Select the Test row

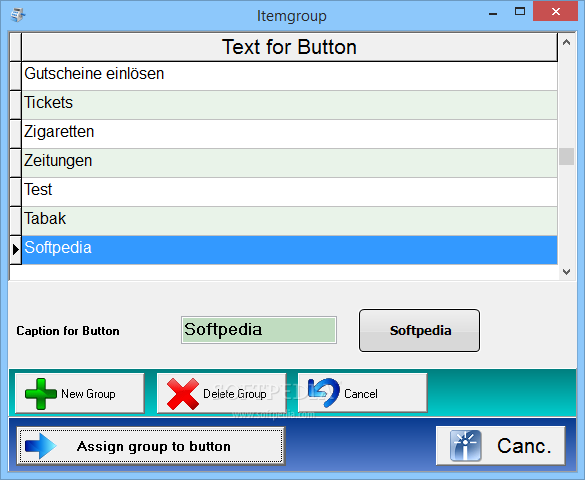coord(290,192)
